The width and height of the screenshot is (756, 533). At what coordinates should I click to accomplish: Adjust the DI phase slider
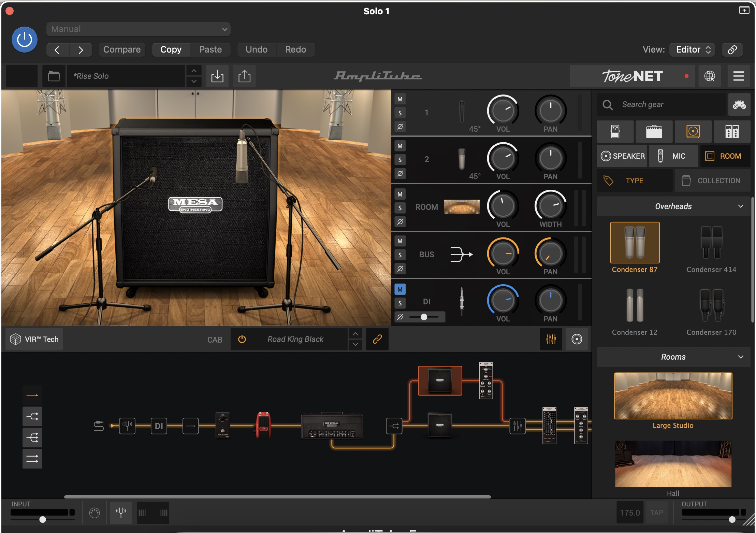pyautogui.click(x=424, y=317)
